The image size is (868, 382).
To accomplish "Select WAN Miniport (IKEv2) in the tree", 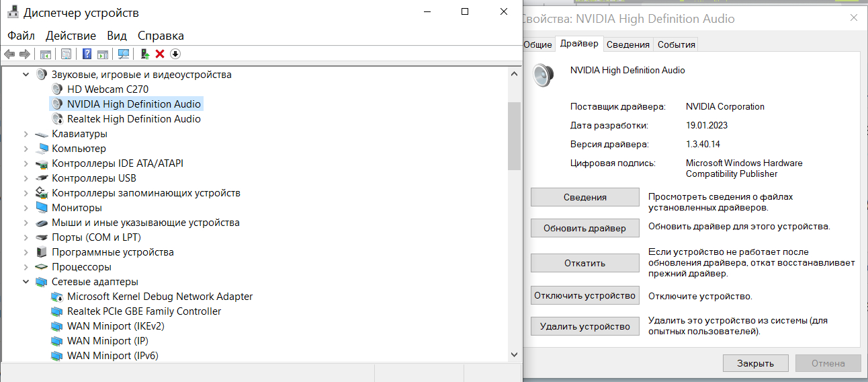I will coord(116,326).
